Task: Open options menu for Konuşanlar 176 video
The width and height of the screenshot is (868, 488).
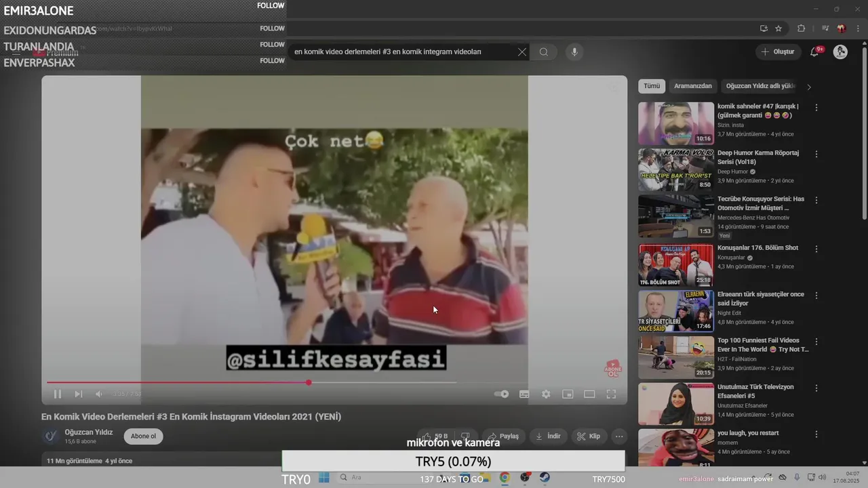Action: [x=816, y=249]
